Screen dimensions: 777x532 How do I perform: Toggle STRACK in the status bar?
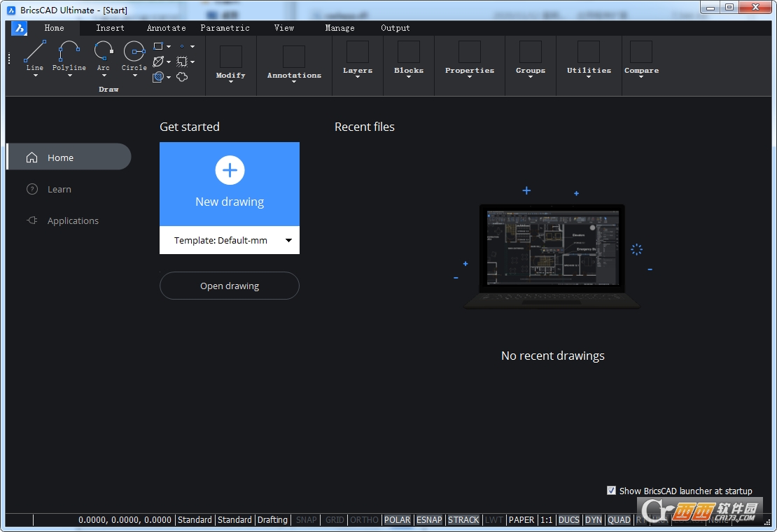[x=464, y=519]
